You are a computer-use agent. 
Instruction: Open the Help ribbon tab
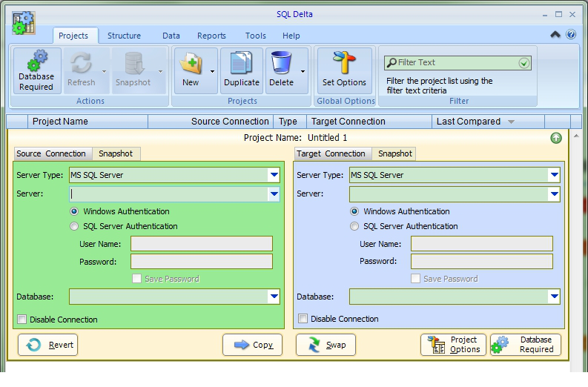pos(291,36)
